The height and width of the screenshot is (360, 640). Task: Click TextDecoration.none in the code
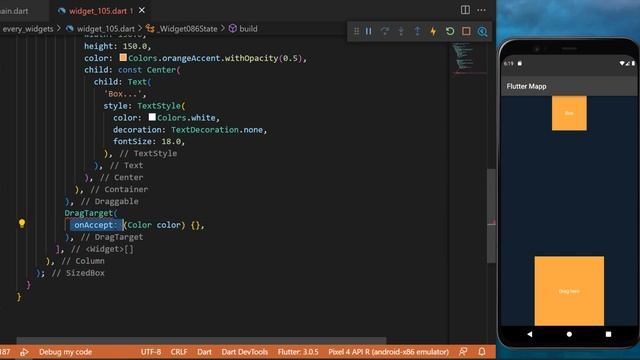(217, 130)
